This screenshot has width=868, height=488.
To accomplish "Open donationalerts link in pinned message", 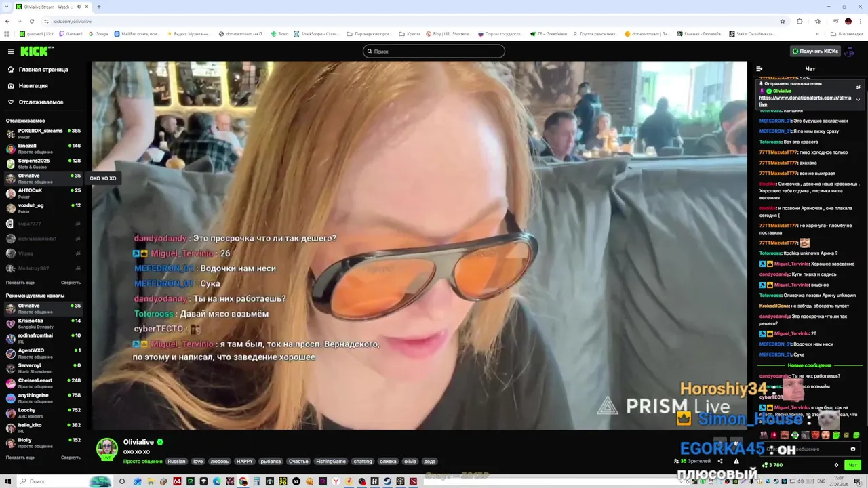I will click(x=805, y=101).
